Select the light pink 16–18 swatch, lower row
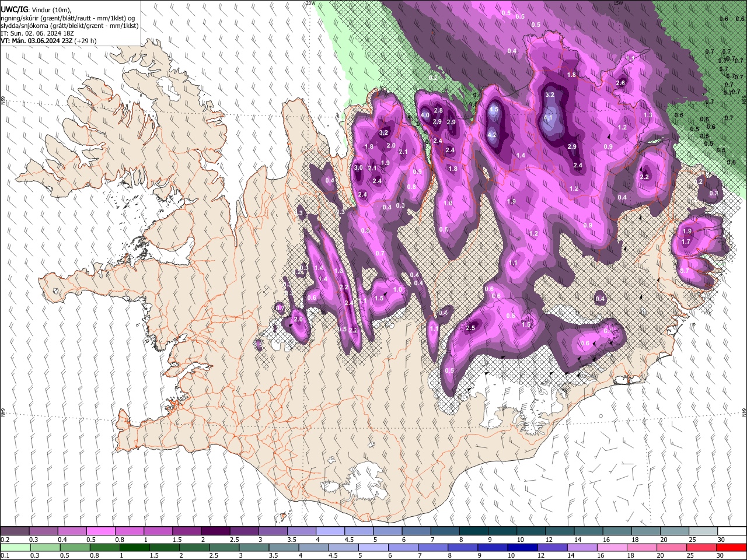 click(612, 548)
